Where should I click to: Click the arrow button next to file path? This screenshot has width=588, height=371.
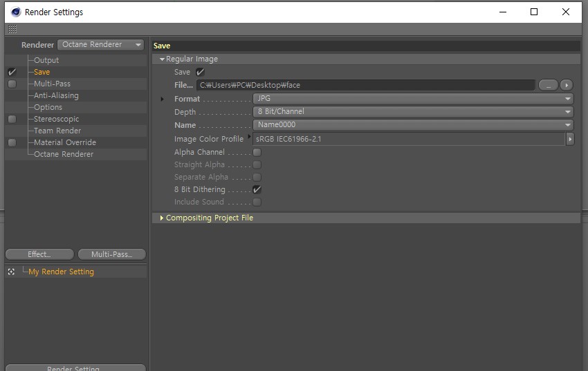(567, 86)
